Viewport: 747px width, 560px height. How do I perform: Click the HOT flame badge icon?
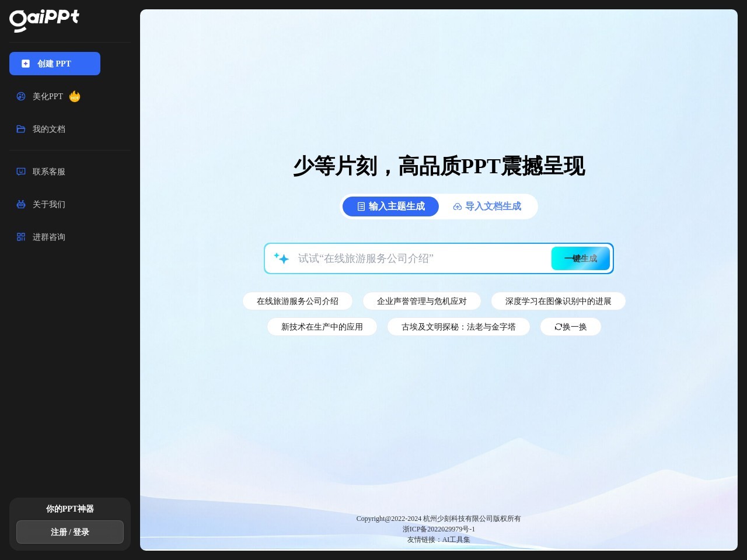pos(75,96)
